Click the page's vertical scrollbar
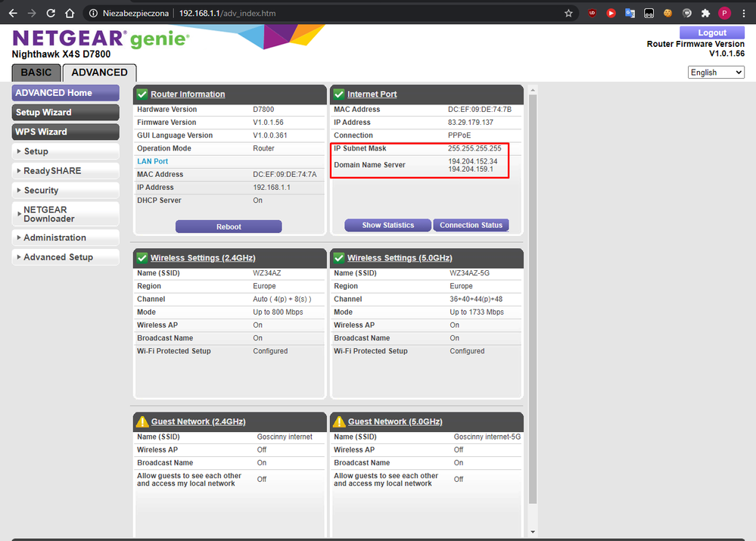This screenshot has height=541, width=756. (x=533, y=303)
